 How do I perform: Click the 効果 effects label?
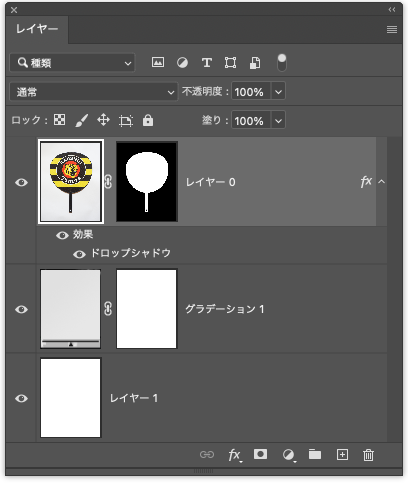(83, 235)
